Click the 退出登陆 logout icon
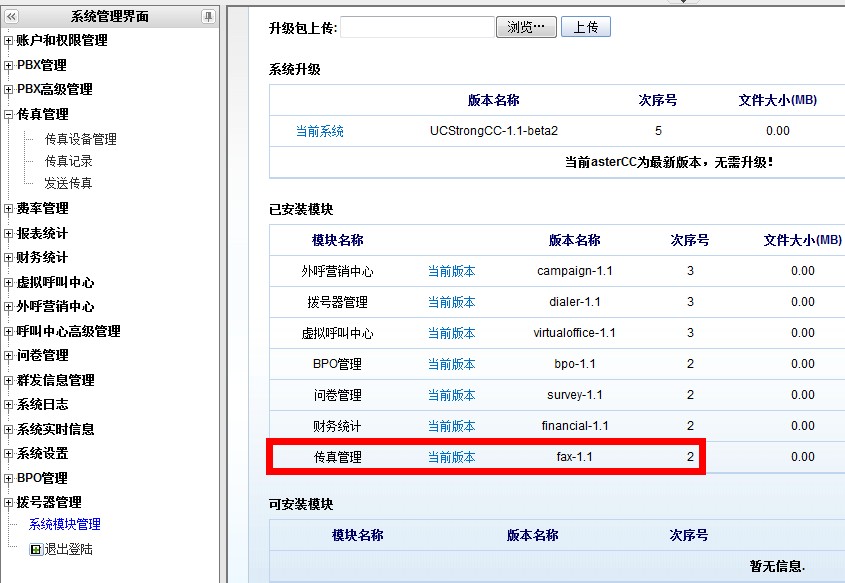This screenshot has width=845, height=583. click(x=36, y=549)
